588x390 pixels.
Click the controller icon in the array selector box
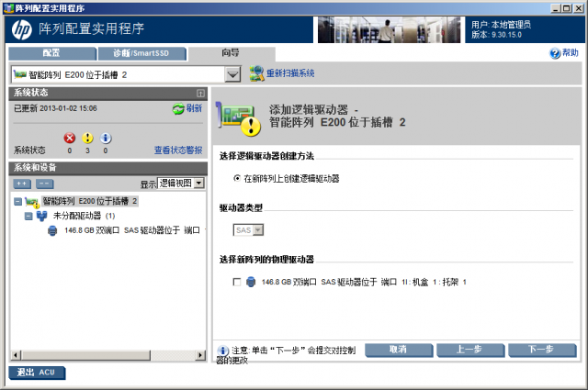point(20,74)
